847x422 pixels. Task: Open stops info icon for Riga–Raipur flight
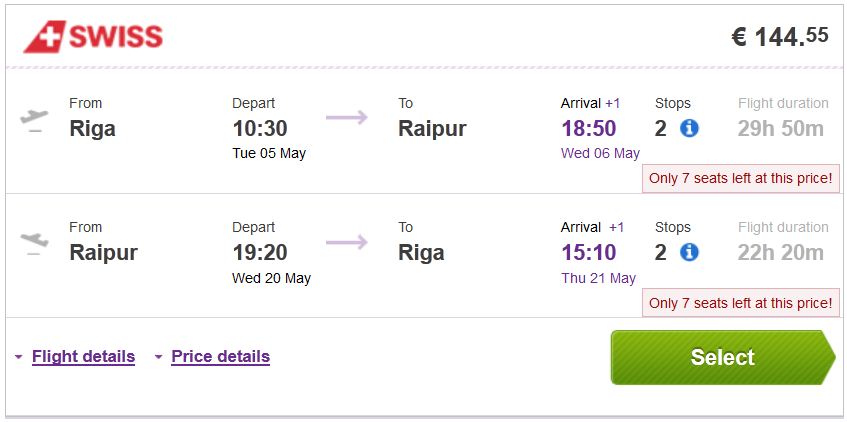tap(689, 128)
